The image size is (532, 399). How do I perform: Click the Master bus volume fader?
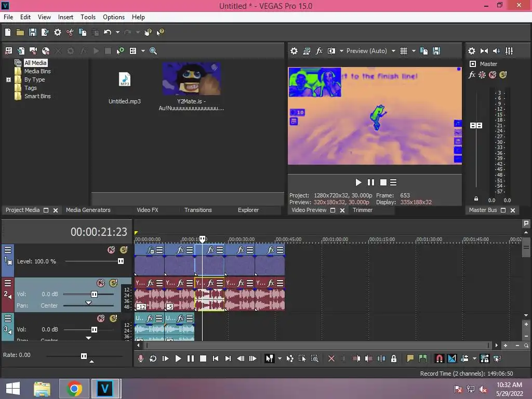point(476,126)
